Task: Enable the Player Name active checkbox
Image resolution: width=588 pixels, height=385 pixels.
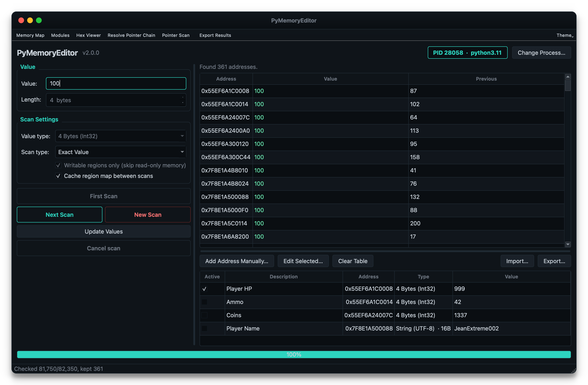Action: click(x=204, y=328)
